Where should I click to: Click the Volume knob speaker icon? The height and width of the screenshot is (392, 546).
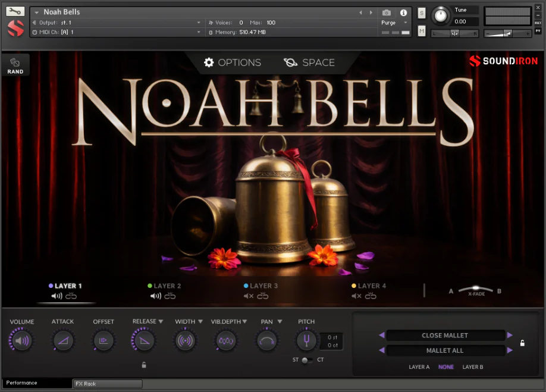(x=21, y=340)
